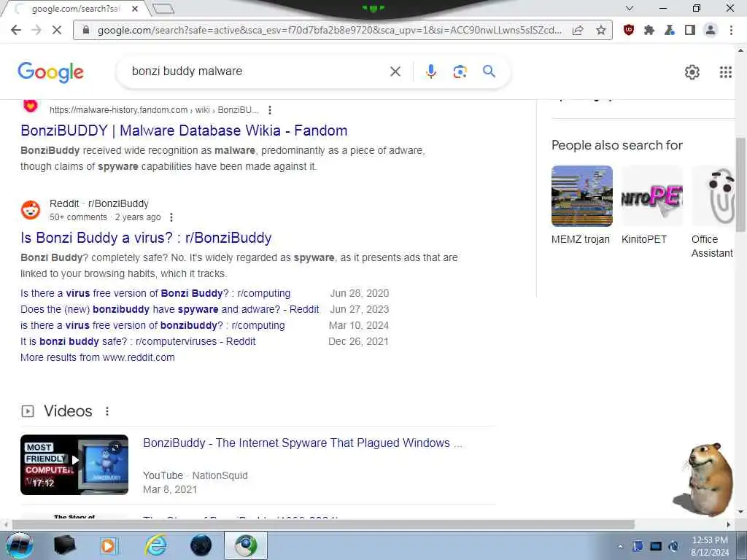Select the MEMZ trojan suggestion thumbnail
The image size is (747, 560).
[581, 195]
